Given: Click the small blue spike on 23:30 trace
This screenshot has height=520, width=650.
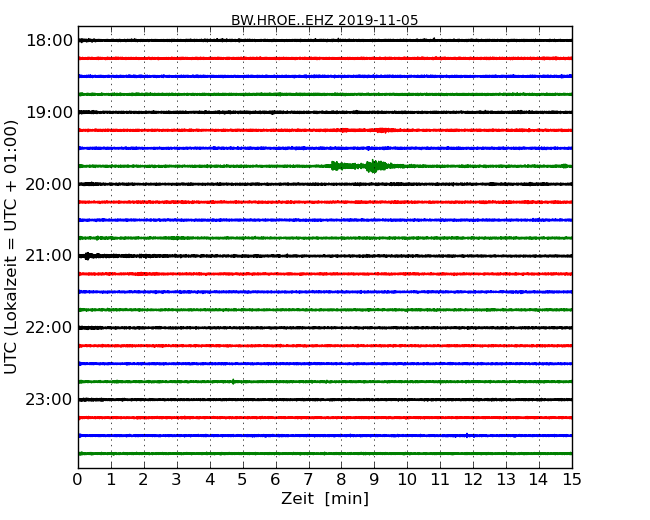Looking at the screenshot, I should pos(467,435).
